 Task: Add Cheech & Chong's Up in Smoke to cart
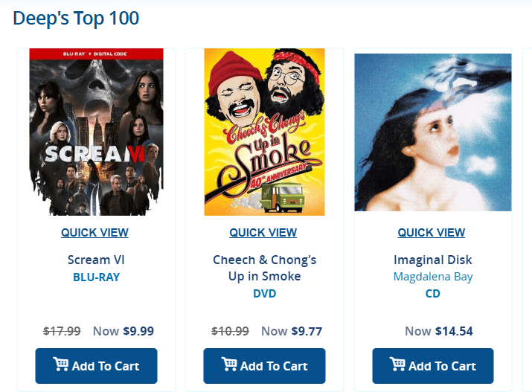click(264, 366)
